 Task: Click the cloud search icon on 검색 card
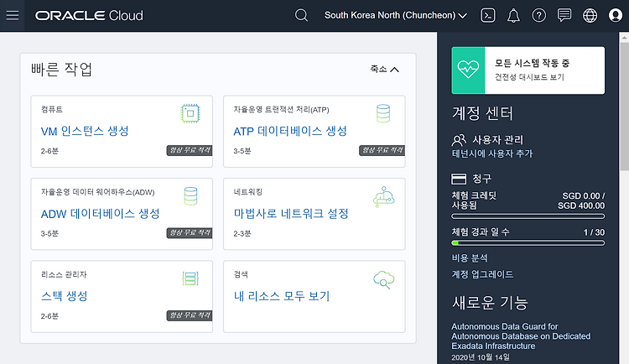coord(384,280)
